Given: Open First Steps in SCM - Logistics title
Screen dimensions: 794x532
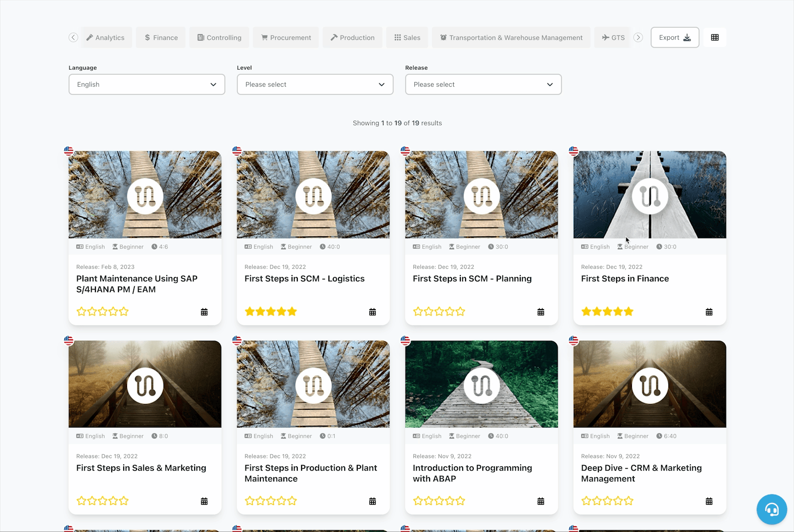Looking at the screenshot, I should click(304, 278).
